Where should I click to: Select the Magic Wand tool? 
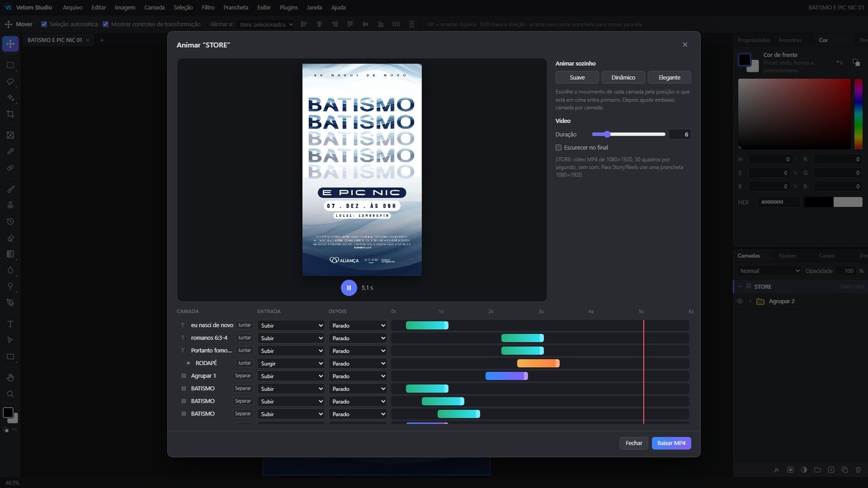10,98
